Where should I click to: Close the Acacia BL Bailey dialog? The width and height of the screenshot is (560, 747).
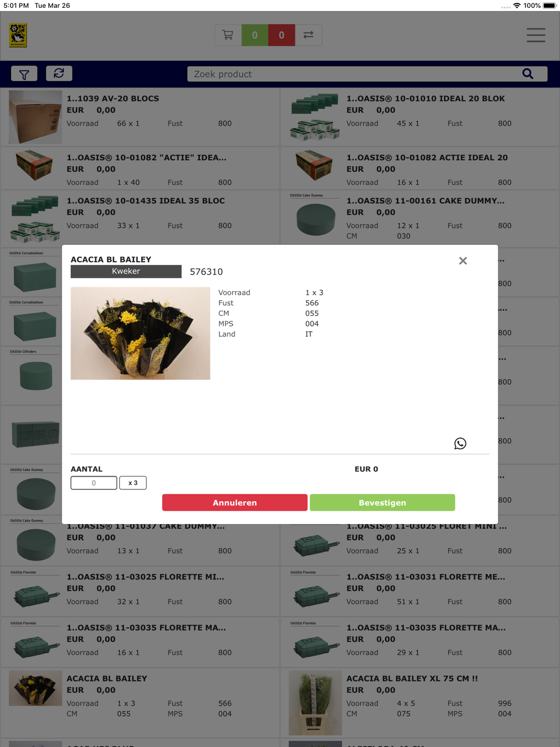coord(463,261)
